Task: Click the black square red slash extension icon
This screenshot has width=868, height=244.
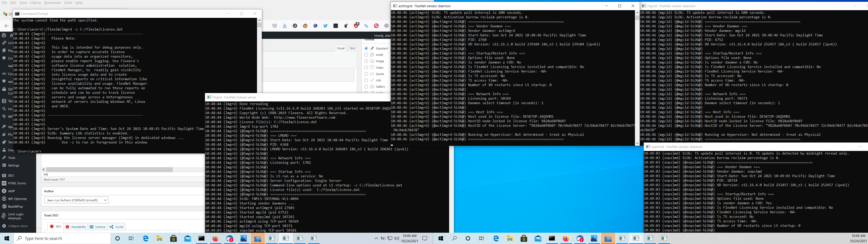Action: [x=336, y=26]
